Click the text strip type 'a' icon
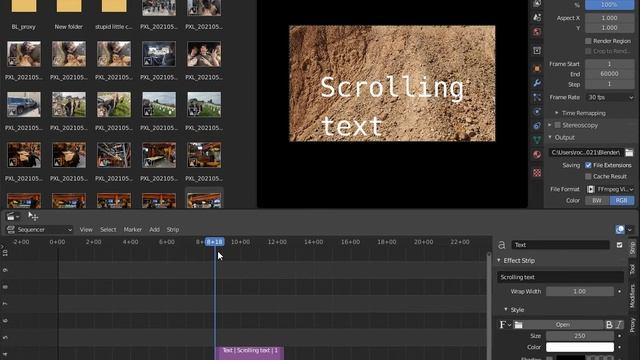The height and width of the screenshot is (360, 640). 502,245
